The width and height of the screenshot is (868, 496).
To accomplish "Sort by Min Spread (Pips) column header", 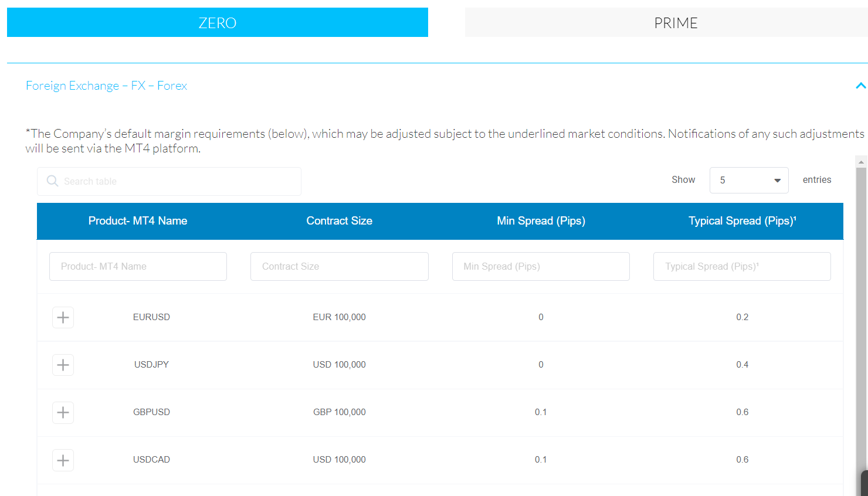I will point(541,221).
